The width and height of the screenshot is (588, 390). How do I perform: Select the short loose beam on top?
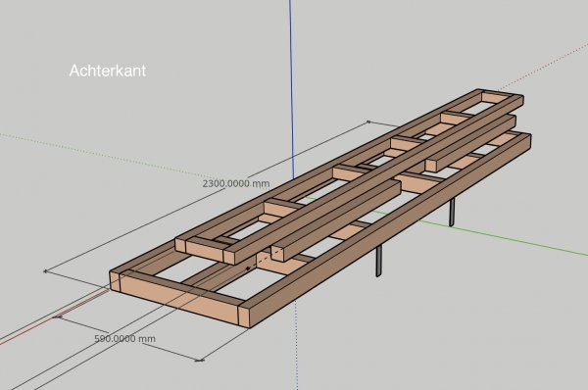470,143
